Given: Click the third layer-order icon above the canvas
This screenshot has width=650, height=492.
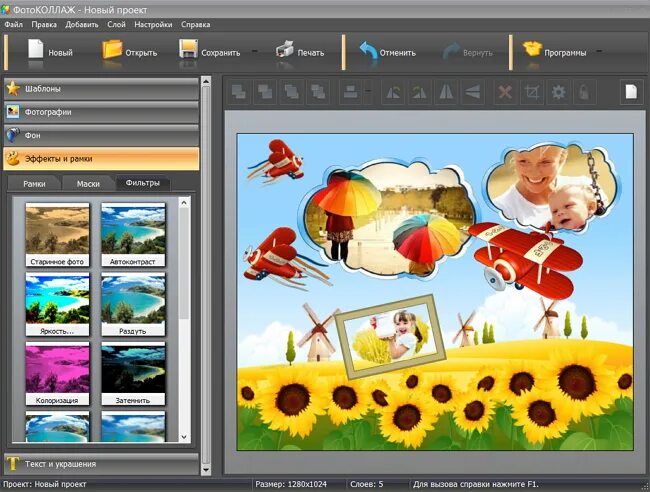Looking at the screenshot, I should click(291, 92).
